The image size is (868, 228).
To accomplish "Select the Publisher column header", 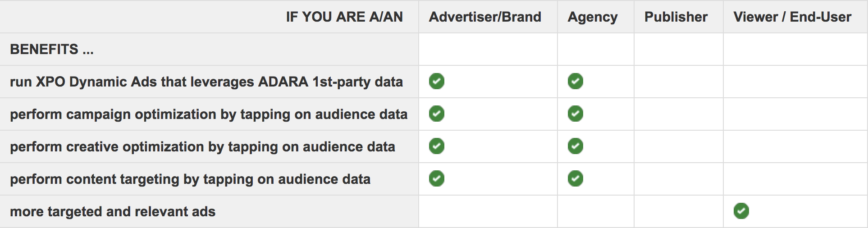I will 676,17.
